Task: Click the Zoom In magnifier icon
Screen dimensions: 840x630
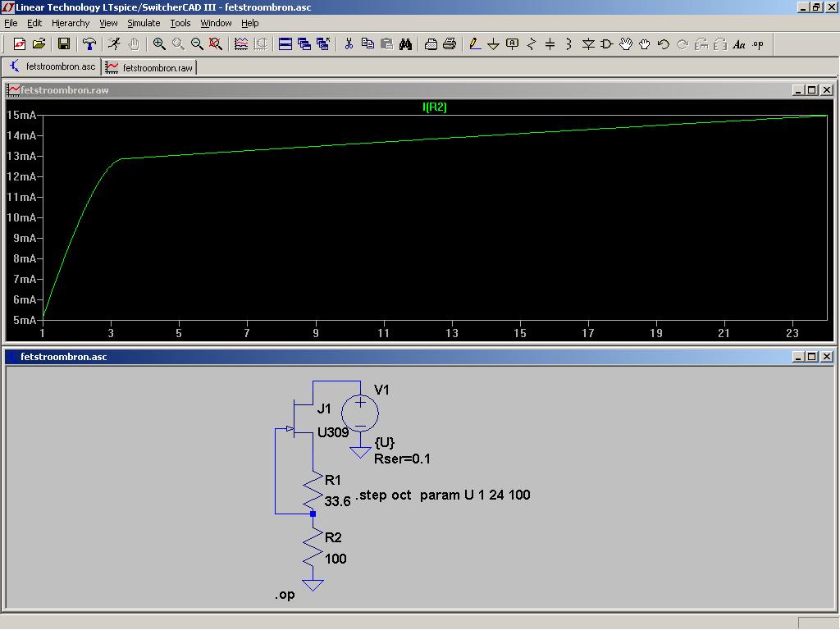Action: point(159,44)
